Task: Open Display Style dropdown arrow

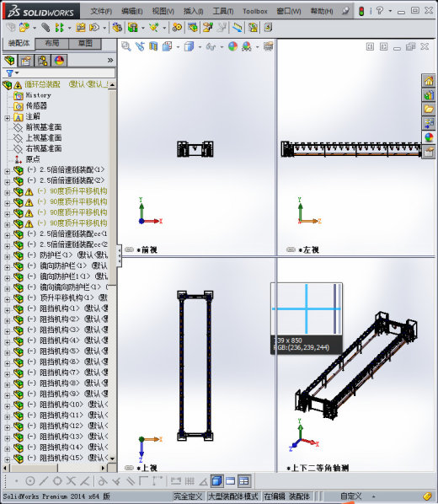Action: coord(200,47)
